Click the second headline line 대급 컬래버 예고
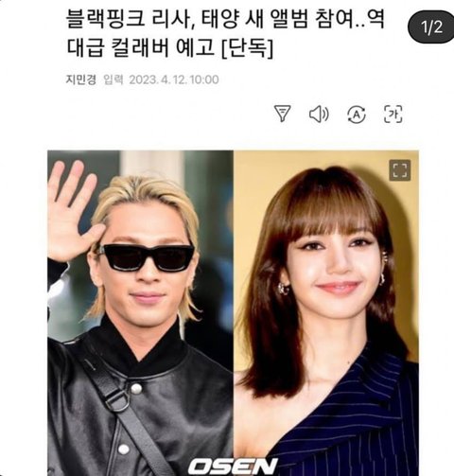The image size is (454, 476). (x=141, y=48)
